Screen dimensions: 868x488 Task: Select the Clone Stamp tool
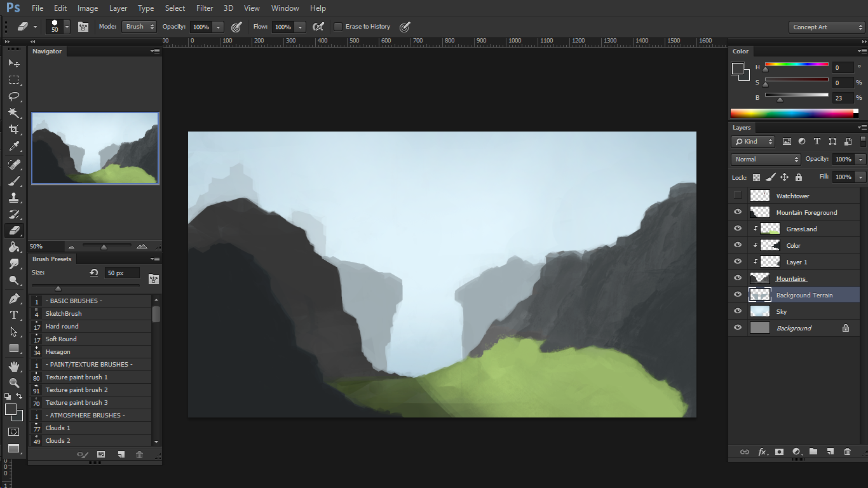(14, 198)
